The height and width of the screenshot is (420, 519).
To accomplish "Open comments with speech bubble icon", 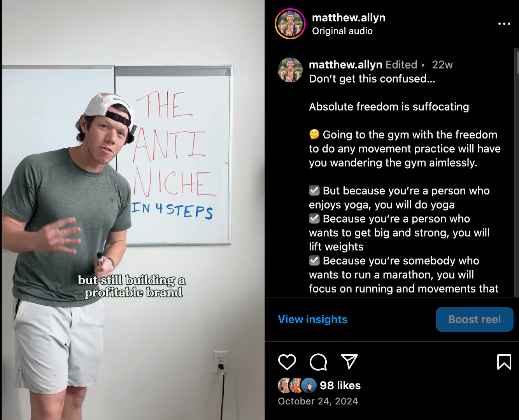I will (x=318, y=362).
